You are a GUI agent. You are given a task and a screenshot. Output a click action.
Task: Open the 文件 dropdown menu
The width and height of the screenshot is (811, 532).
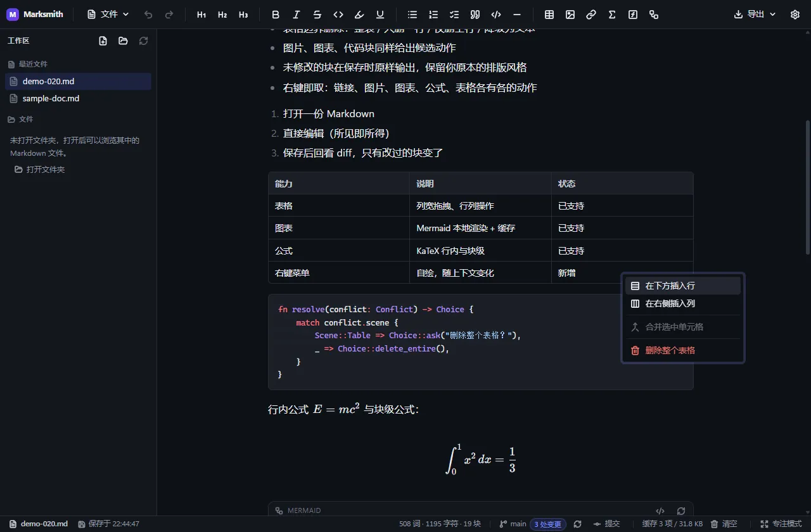[108, 15]
